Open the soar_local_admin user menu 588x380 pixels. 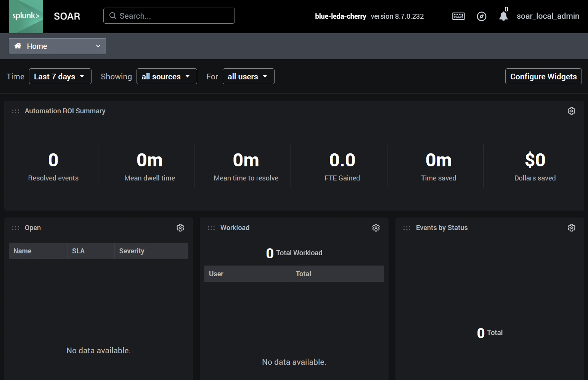pos(548,16)
